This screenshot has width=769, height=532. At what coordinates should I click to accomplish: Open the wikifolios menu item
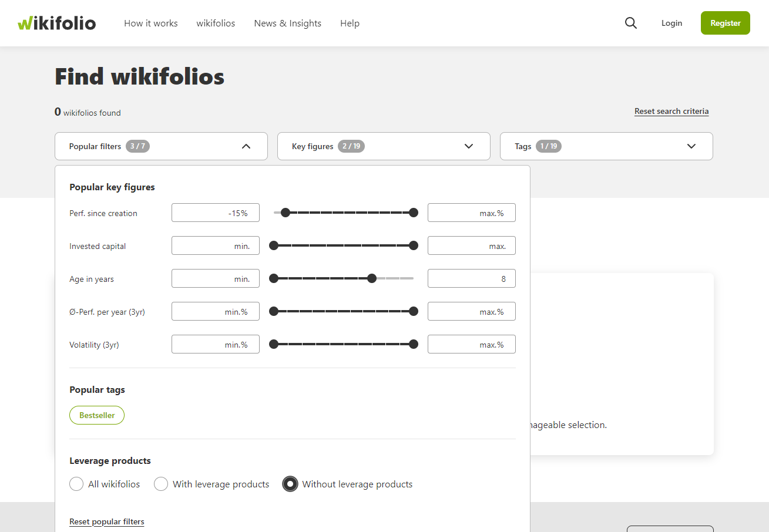pos(216,23)
